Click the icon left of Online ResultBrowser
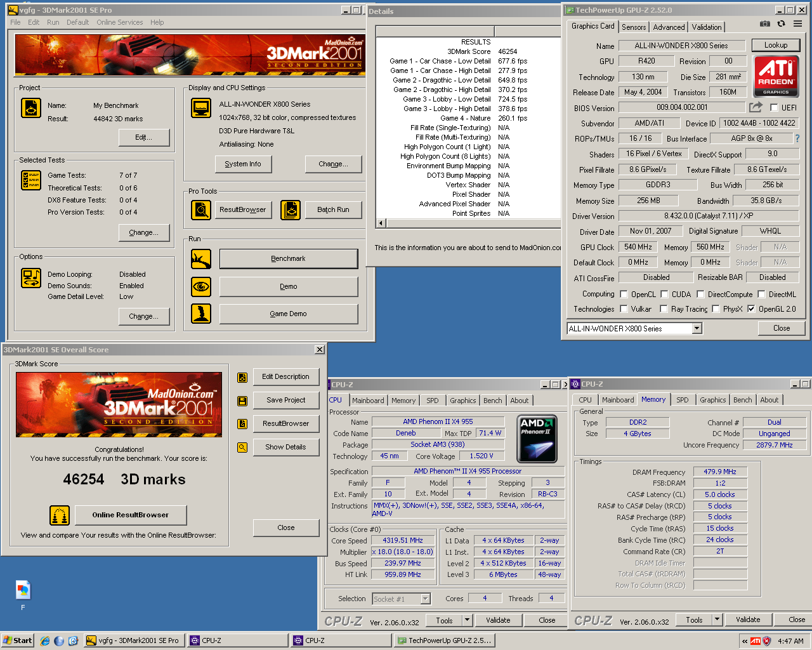 click(x=60, y=515)
